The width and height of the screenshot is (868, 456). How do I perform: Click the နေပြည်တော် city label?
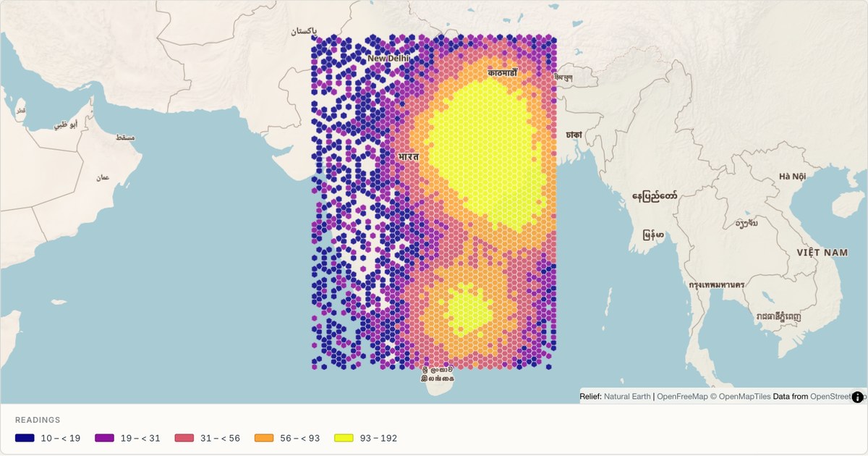pos(655,196)
